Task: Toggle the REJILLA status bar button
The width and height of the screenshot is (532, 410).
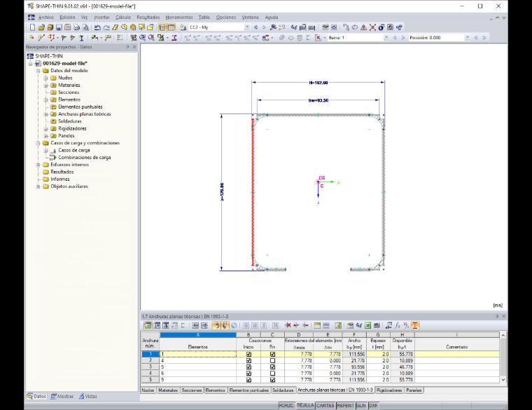Action: [x=305, y=406]
